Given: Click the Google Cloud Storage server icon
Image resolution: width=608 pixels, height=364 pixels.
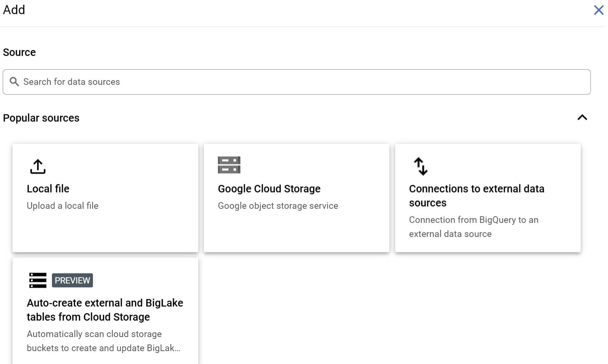Looking at the screenshot, I should (229, 165).
